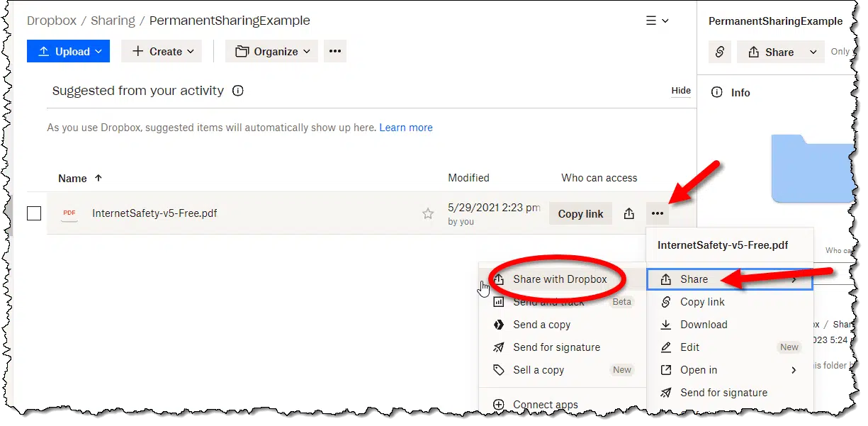
Task: Copy link for InternetSafety-v5-Free.pdf row
Action: click(x=580, y=214)
